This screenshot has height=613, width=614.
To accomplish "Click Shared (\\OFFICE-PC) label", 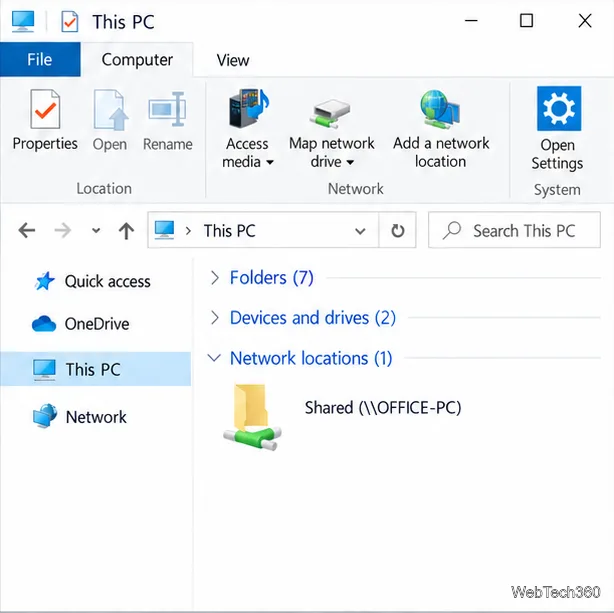I will point(383,408).
